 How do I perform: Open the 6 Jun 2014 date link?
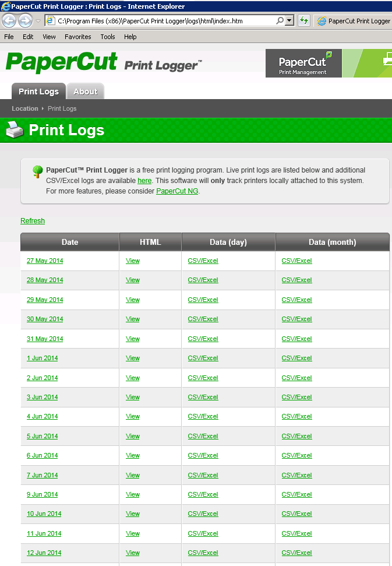42,455
